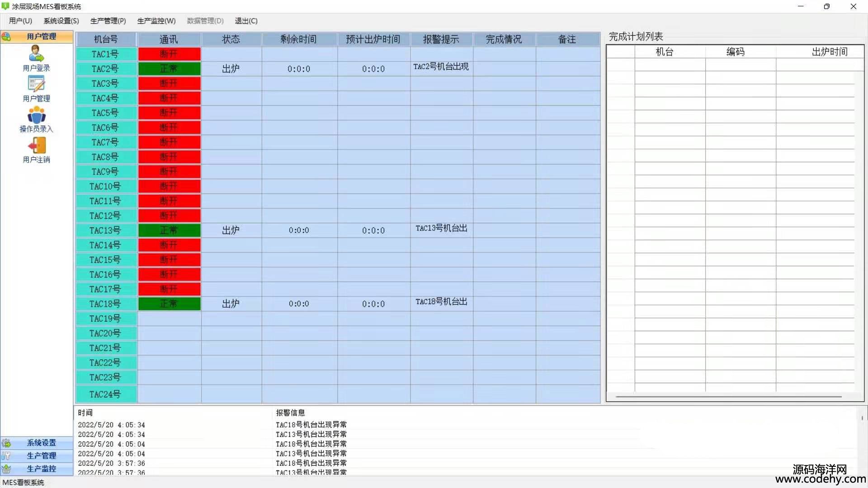The image size is (868, 488).
Task: Open the 系统设置(S) menu
Action: pyautogui.click(x=61, y=21)
